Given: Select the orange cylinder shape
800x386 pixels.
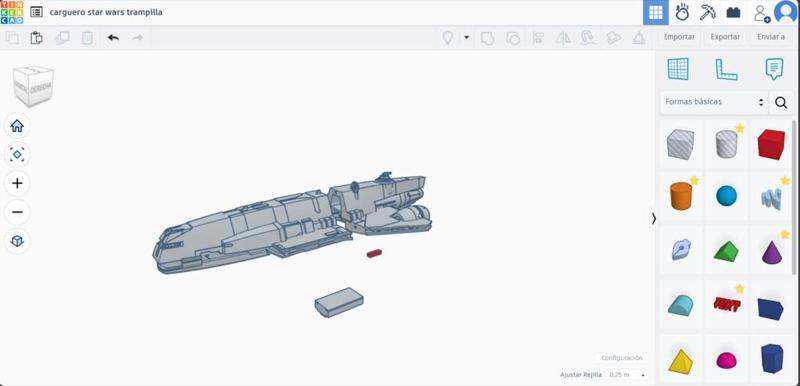Looking at the screenshot, I should pos(681,196).
